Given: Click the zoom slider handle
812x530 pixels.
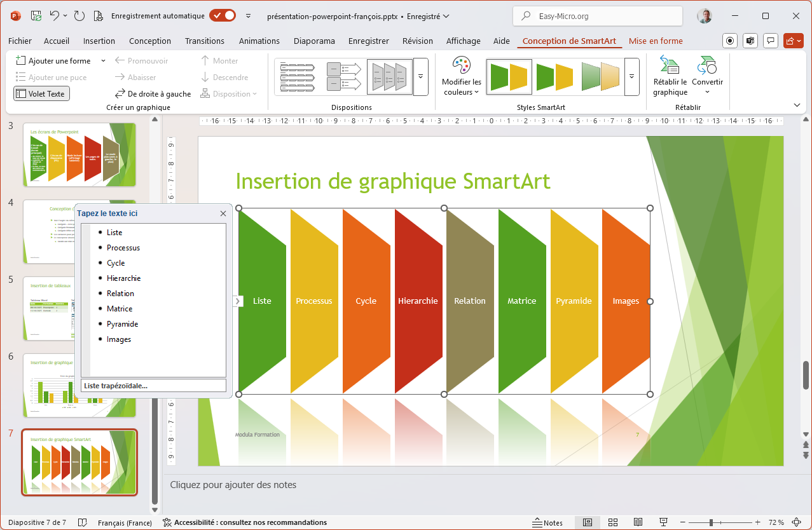Looking at the screenshot, I should pyautogui.click(x=711, y=522).
